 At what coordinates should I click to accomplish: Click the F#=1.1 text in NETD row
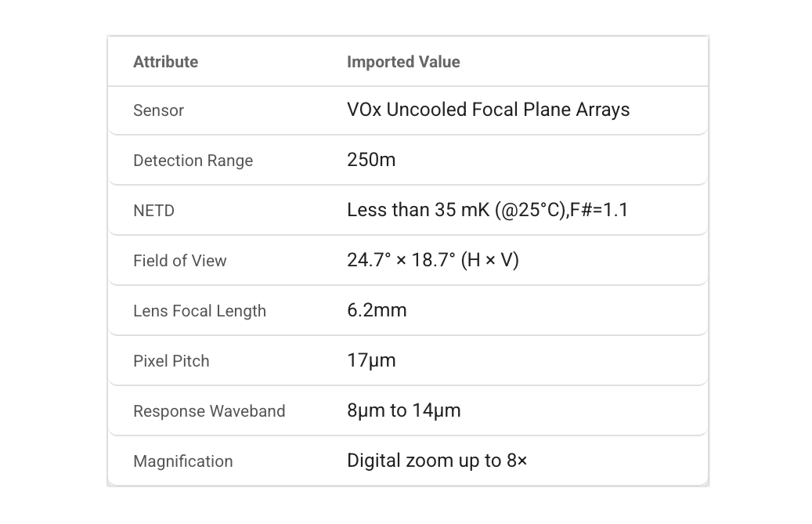pyautogui.click(x=599, y=210)
